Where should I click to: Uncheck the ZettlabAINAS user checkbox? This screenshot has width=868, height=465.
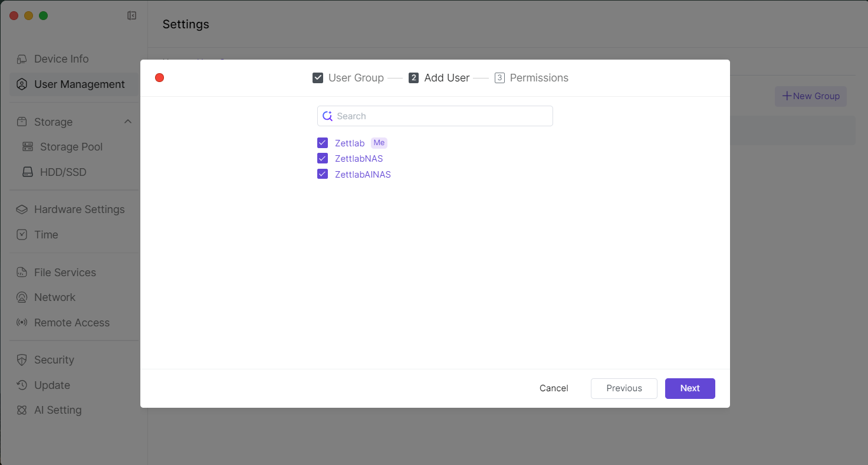(323, 174)
